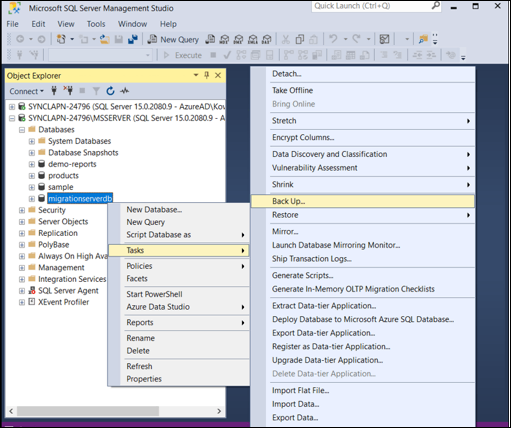Click the Refresh icon in Object Explorer
Image resolution: width=511 pixels, height=428 pixels.
110,91
